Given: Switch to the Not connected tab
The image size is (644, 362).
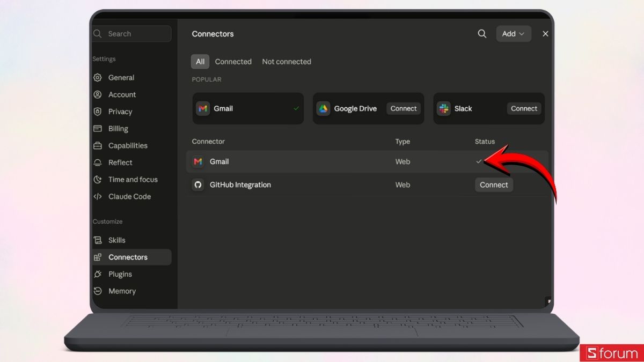Looking at the screenshot, I should pyautogui.click(x=287, y=62).
